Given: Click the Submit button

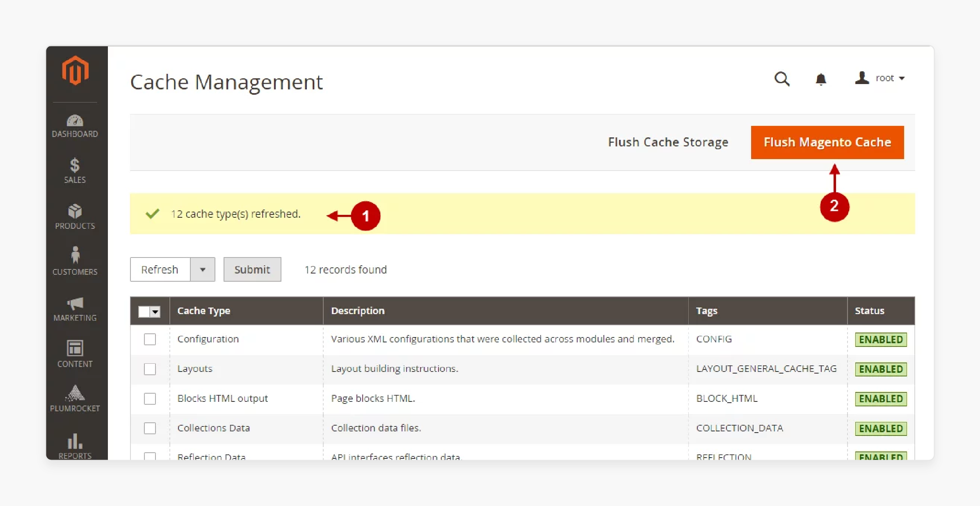Looking at the screenshot, I should (x=252, y=269).
